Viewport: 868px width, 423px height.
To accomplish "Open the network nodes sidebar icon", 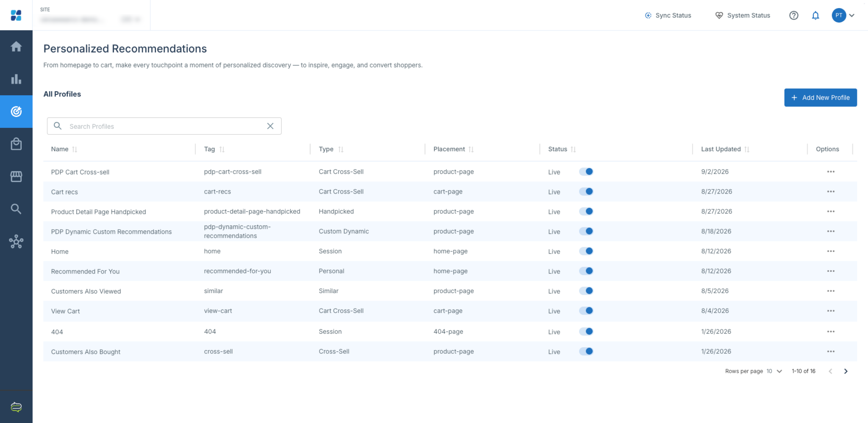I will 16,241.
